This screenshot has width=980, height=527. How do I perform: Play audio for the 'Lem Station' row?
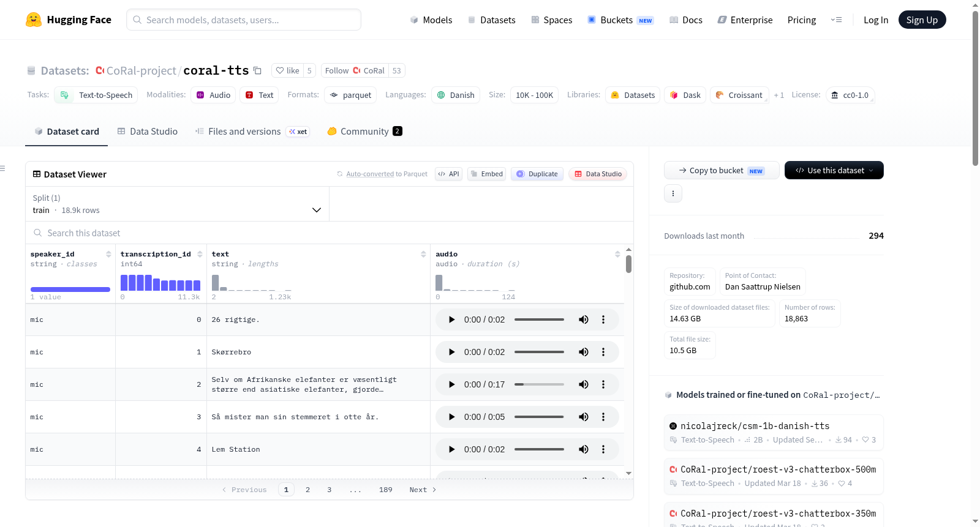(x=451, y=449)
